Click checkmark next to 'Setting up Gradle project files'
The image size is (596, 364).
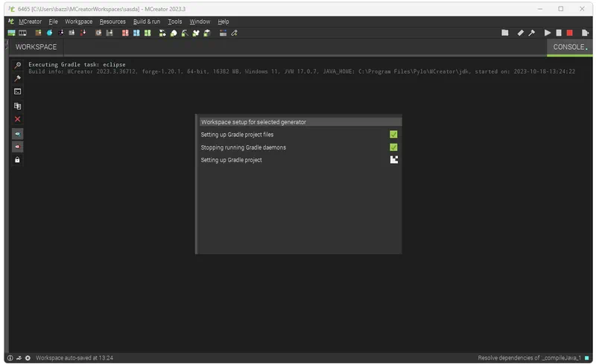pos(393,135)
